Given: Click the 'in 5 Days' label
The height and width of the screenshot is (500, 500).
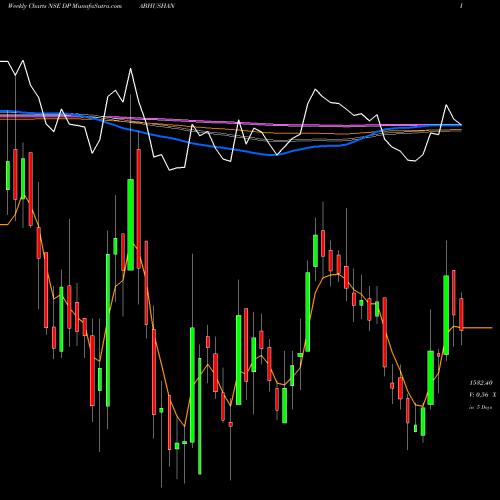Looking at the screenshot, I should pyautogui.click(x=480, y=407).
